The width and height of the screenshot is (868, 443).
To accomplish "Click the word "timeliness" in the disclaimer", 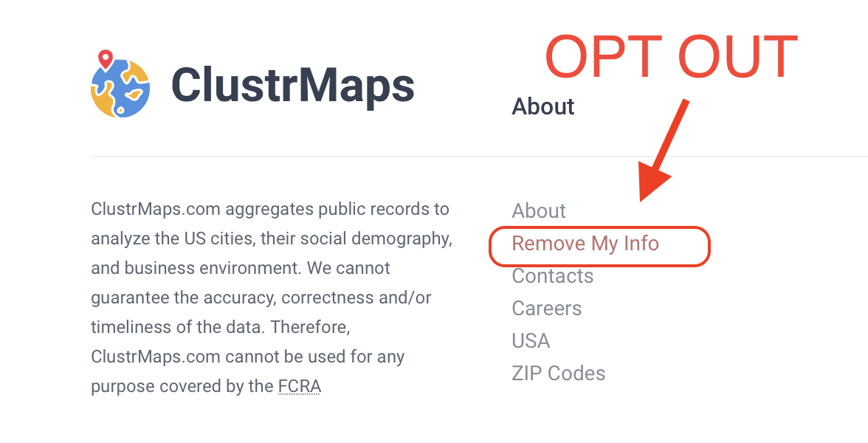I will 133,327.
